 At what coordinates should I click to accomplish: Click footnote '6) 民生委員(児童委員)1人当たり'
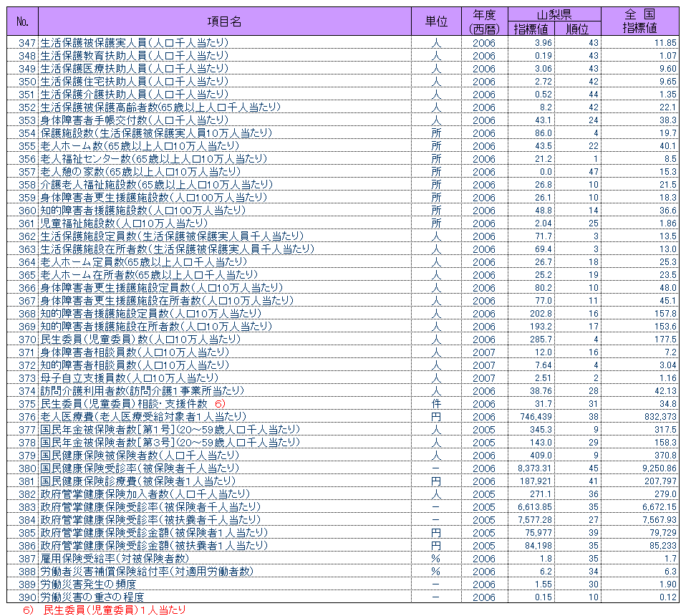(x=105, y=610)
